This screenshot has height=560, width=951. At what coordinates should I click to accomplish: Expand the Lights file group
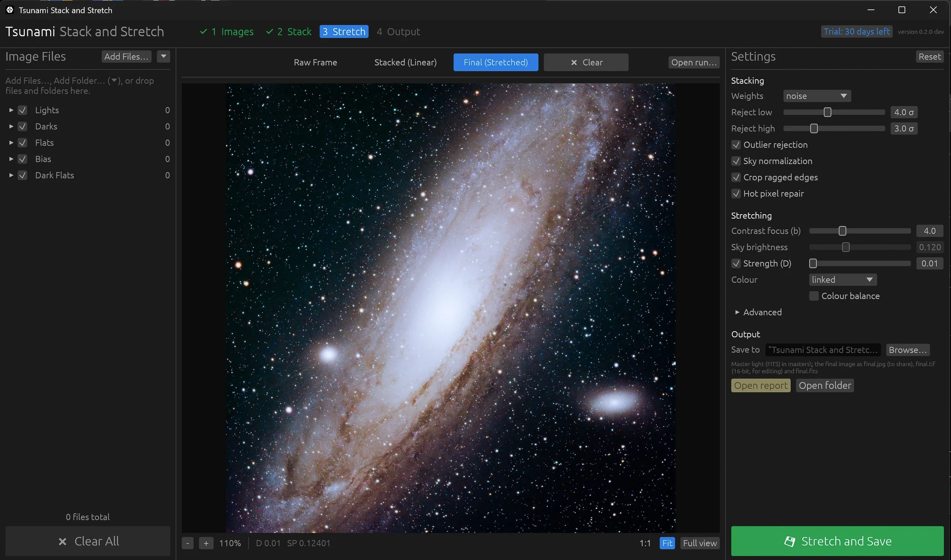click(11, 110)
